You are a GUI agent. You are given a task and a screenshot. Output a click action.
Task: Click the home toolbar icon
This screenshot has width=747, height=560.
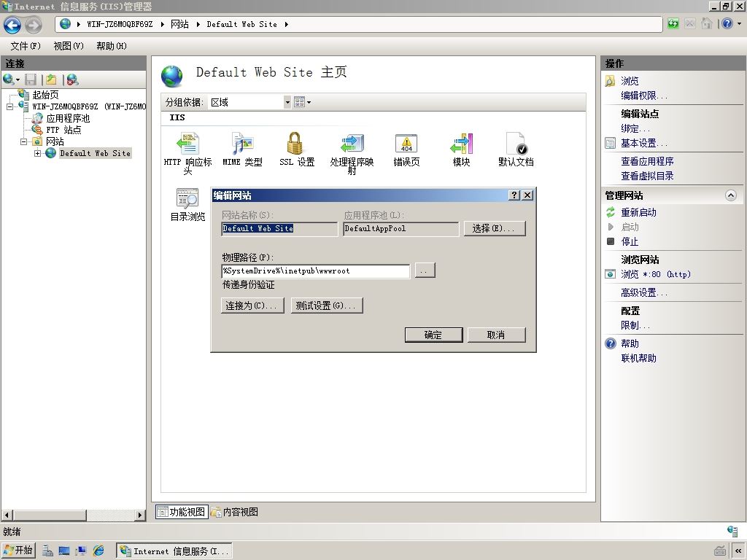[707, 24]
